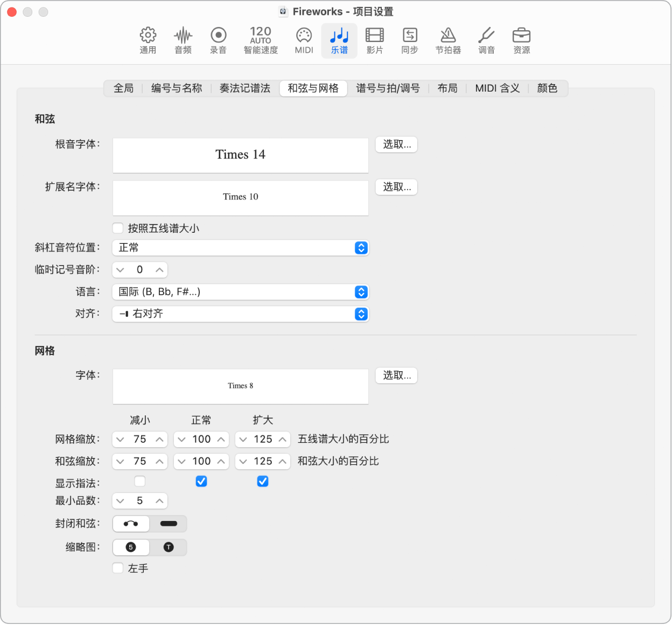This screenshot has height=625, width=672.
Task: Select the 音频 settings icon
Action: click(183, 40)
